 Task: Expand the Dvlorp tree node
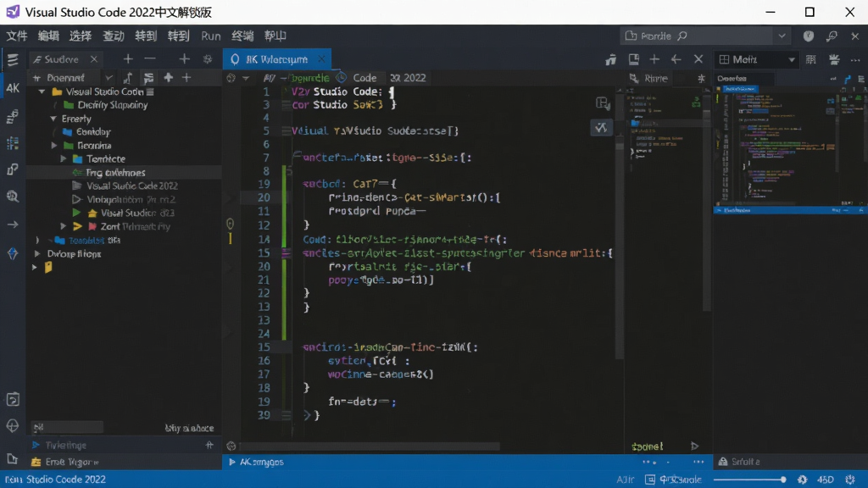[x=37, y=253]
